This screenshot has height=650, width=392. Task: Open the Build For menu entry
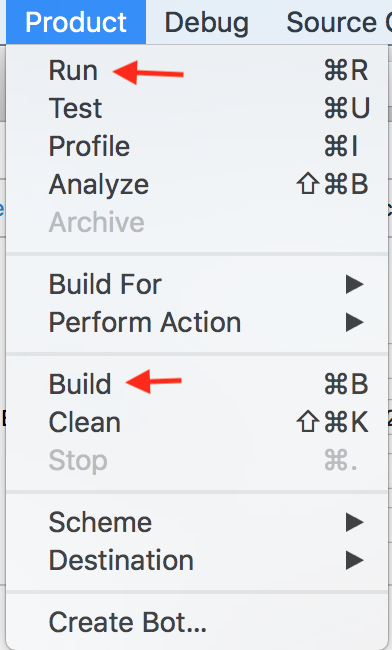(x=197, y=284)
